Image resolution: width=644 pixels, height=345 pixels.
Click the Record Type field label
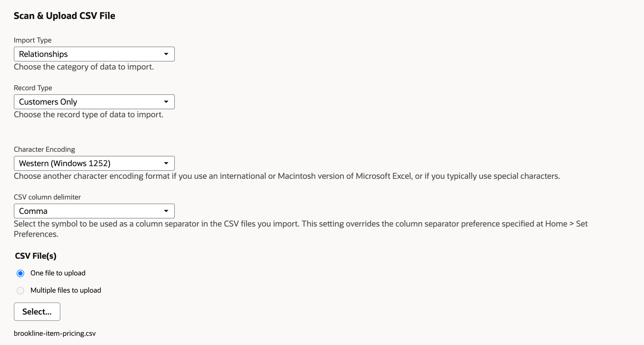(33, 88)
